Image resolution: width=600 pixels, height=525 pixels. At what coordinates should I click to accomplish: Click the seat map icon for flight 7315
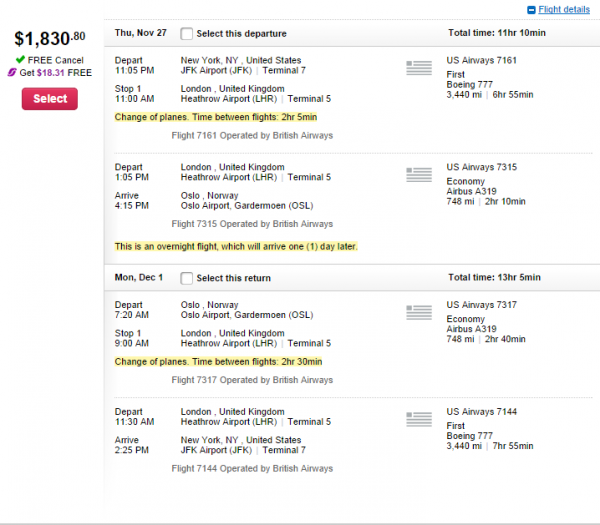tap(419, 174)
